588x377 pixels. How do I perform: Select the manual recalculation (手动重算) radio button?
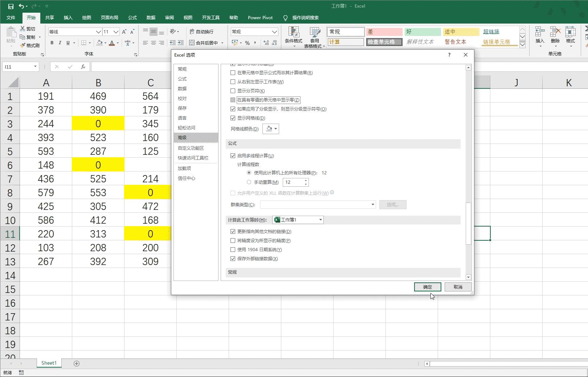coord(249,182)
